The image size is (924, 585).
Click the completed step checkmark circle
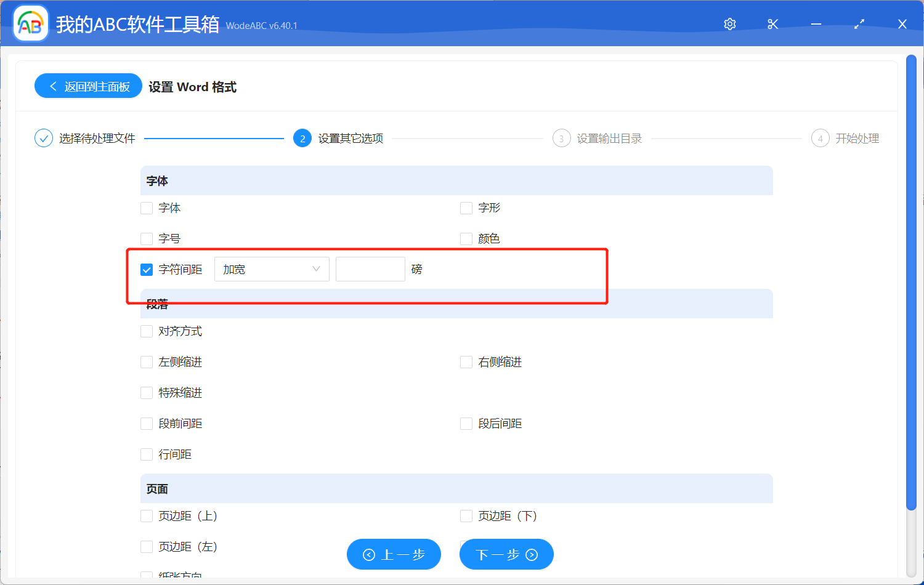(44, 139)
